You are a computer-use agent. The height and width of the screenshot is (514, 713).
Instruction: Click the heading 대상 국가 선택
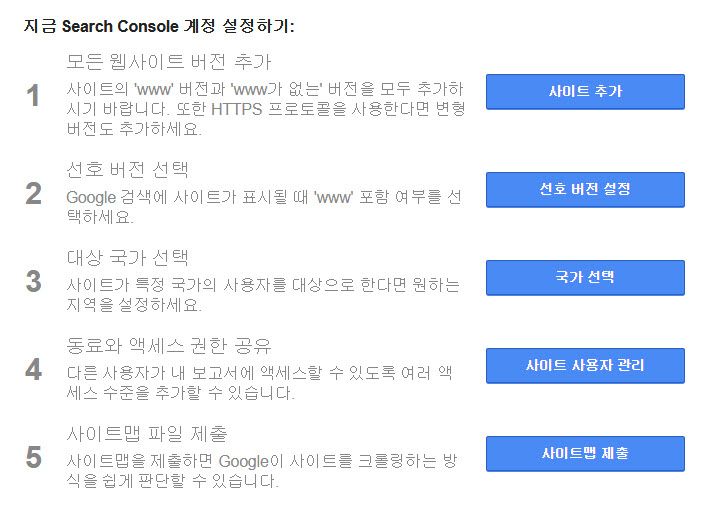click(127, 257)
